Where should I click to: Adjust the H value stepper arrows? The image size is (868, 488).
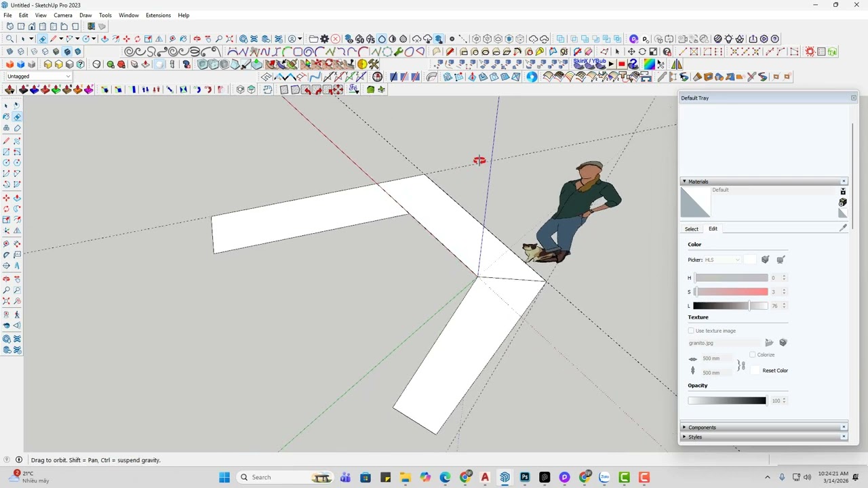(784, 277)
